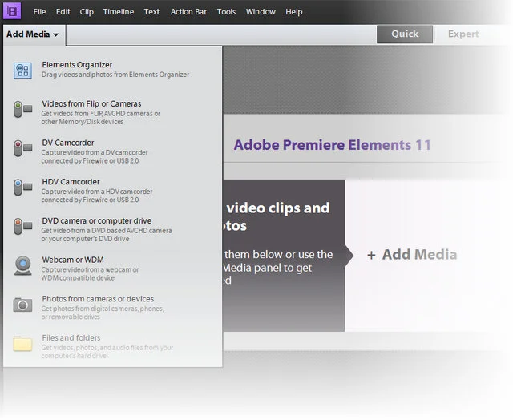
Task: Open the Edit menu
Action: [x=63, y=12]
